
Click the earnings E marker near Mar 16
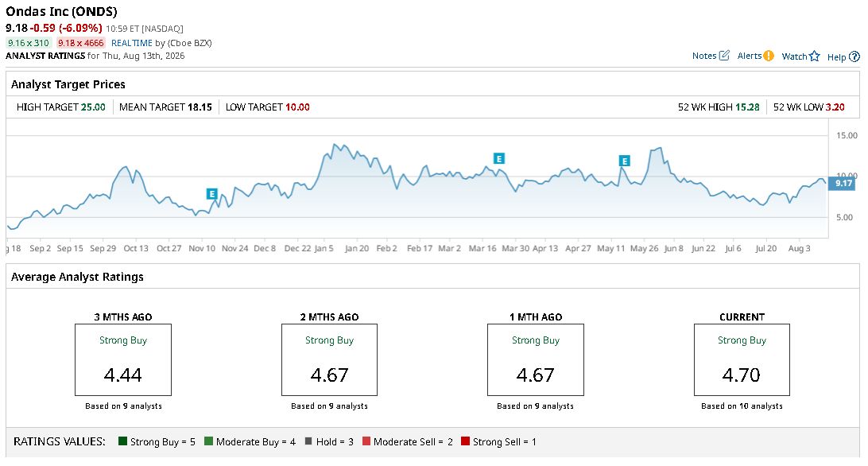point(498,159)
